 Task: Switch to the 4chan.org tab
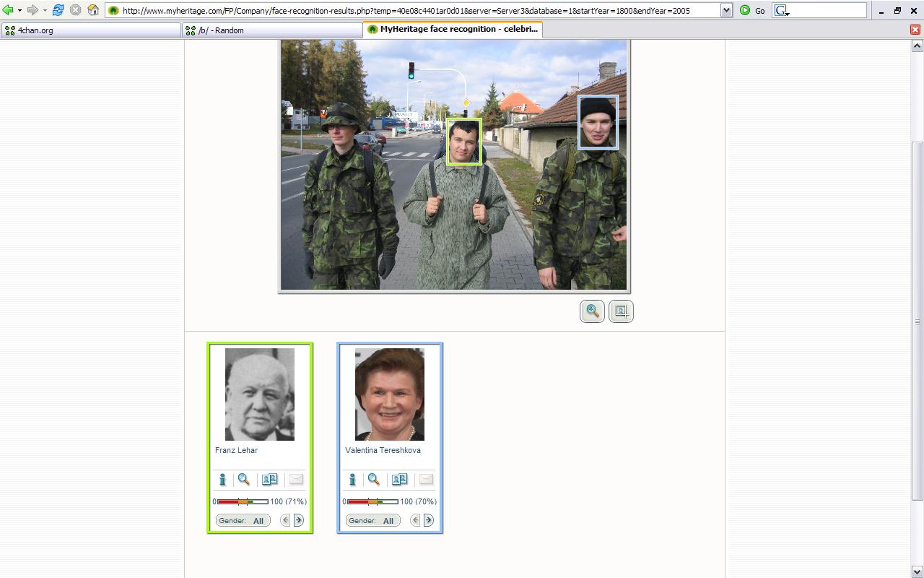[91, 30]
